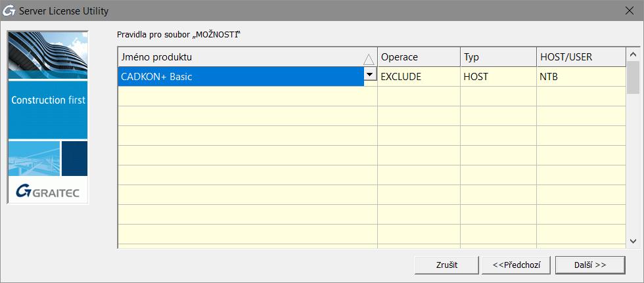Viewport: 644px width, 283px height.
Task: Click the sort triangle in Jméno produktu header
Action: pos(369,58)
